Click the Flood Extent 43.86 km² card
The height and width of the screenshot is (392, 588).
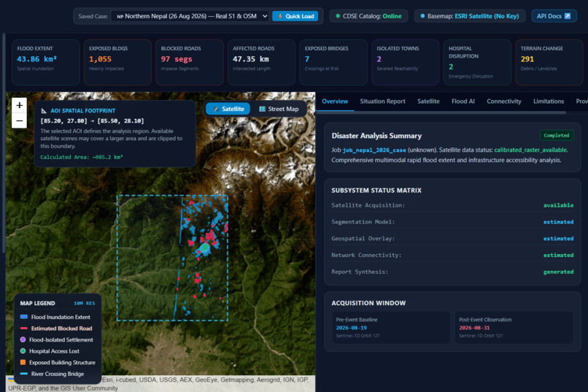(45, 62)
